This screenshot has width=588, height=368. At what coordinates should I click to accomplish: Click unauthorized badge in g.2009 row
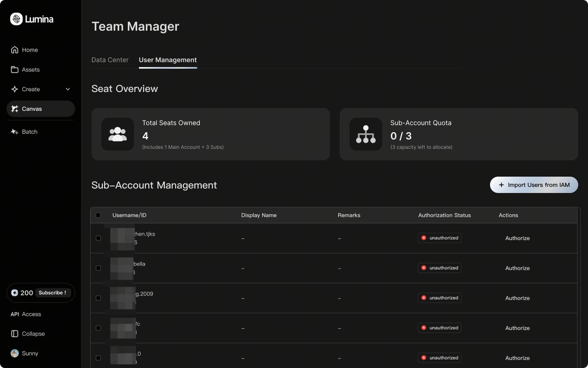440,298
